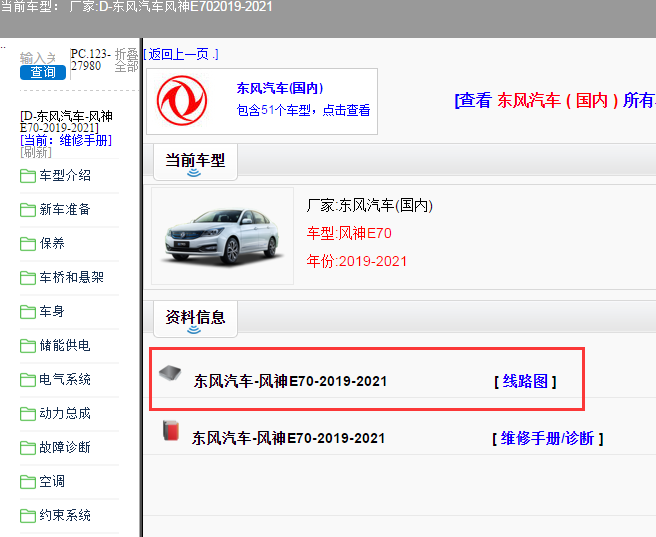Click folder icon beside 电气系统

pos(28,379)
